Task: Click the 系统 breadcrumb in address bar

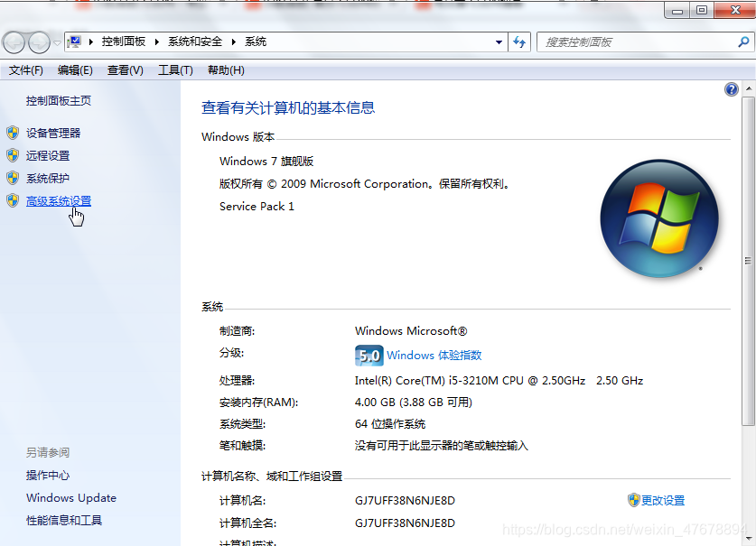Action: tap(256, 42)
